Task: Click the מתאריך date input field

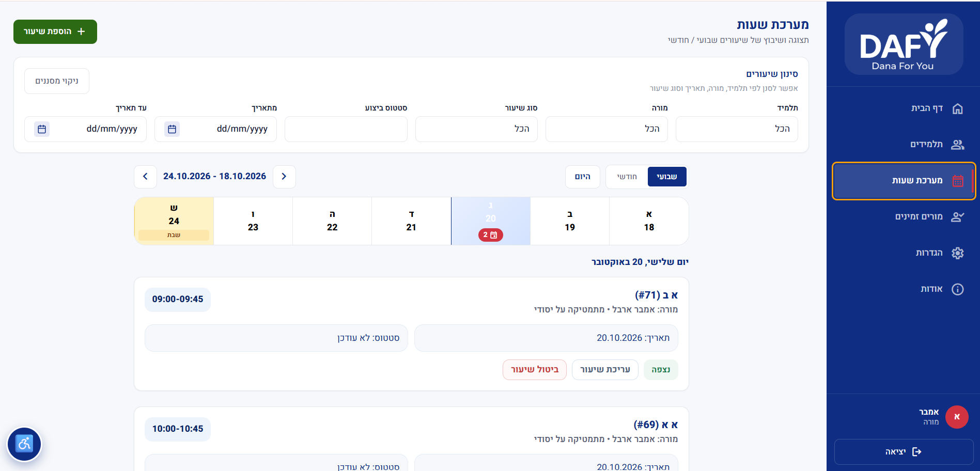Action: (216, 129)
